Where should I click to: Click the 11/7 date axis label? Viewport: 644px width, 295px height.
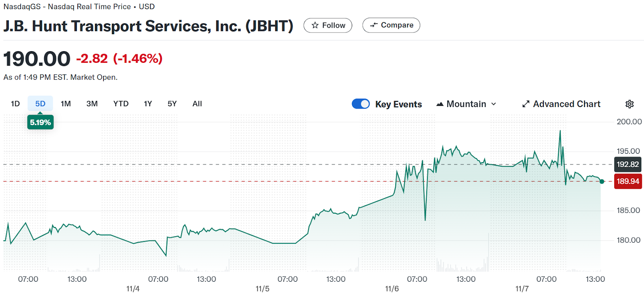pos(522,289)
